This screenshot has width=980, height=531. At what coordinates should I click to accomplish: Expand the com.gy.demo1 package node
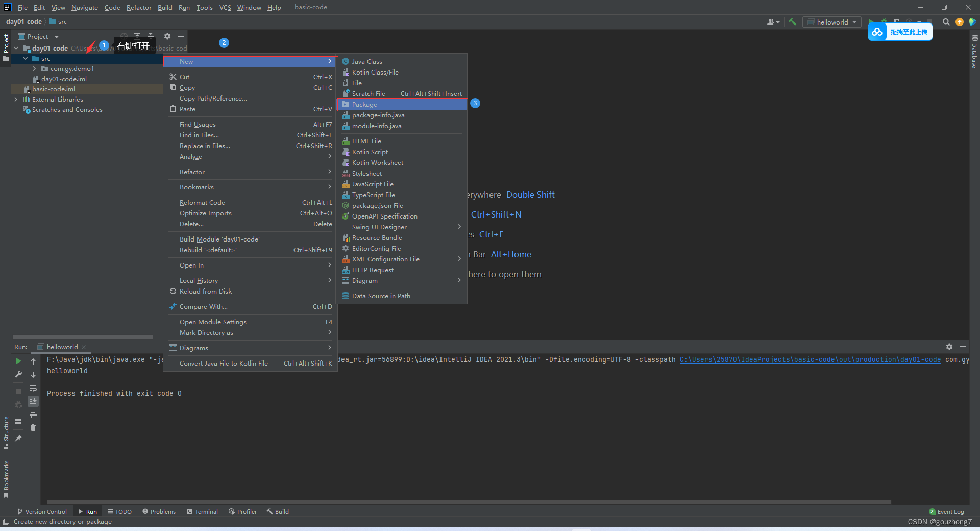coord(34,69)
